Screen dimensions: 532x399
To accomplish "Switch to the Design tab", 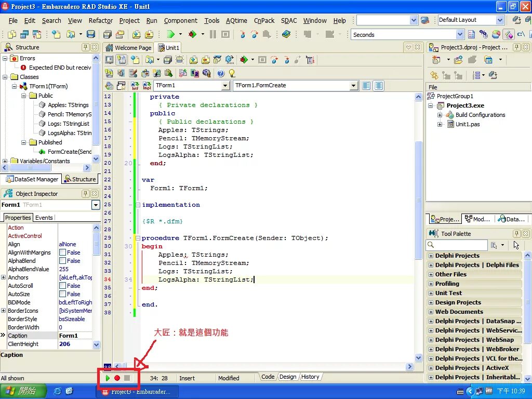I will click(288, 377).
